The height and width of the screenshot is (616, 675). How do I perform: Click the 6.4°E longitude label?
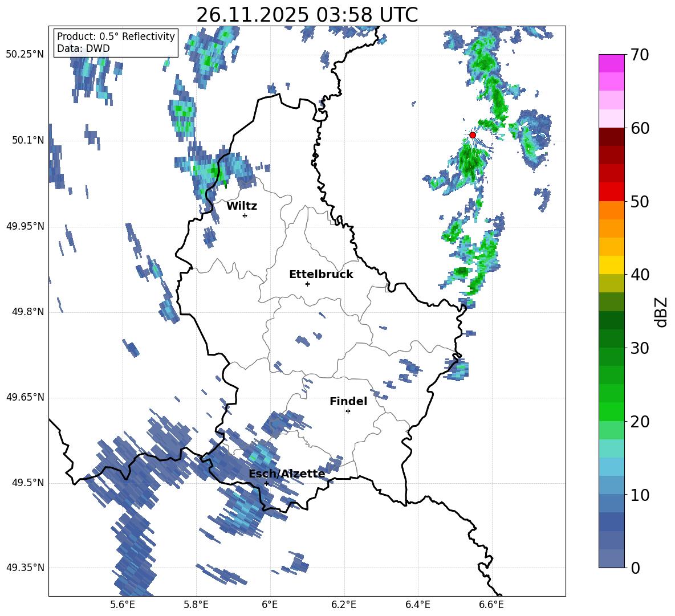pos(417,605)
